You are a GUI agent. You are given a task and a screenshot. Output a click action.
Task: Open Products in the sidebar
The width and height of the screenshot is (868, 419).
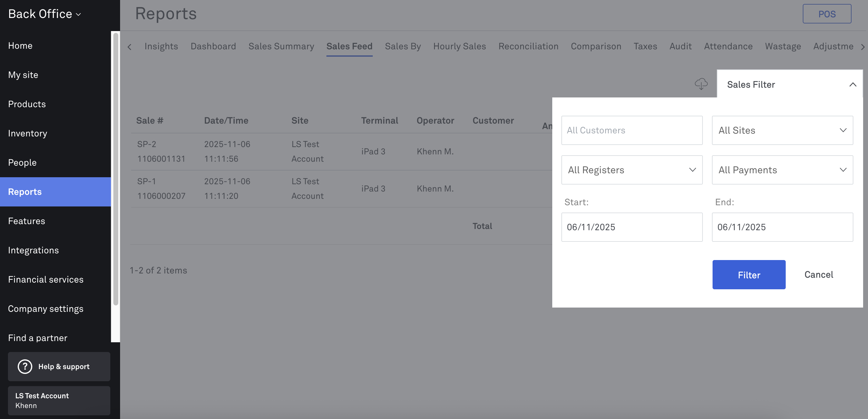coord(55,104)
